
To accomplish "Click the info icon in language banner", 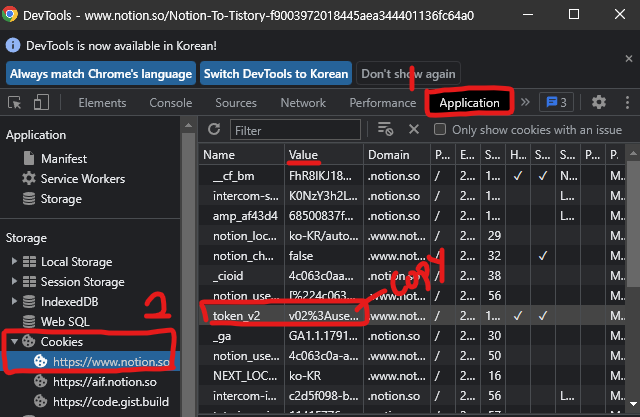I will [x=13, y=45].
